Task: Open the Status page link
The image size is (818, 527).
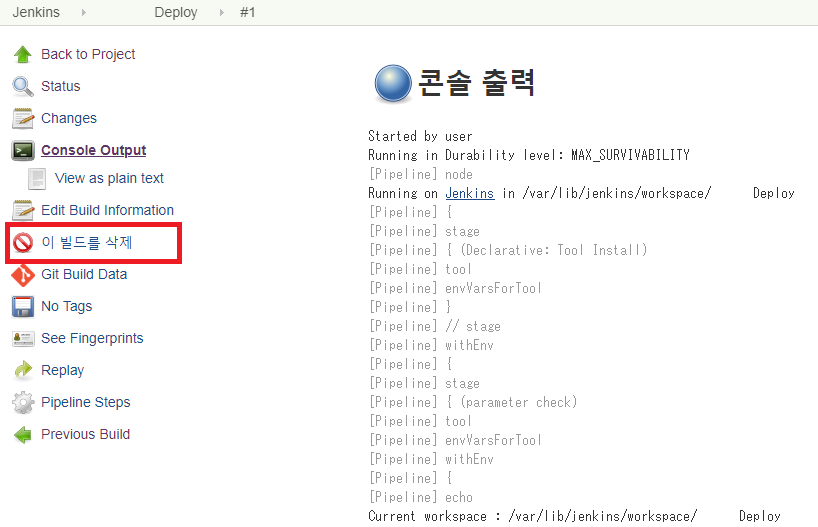Action: tap(61, 86)
